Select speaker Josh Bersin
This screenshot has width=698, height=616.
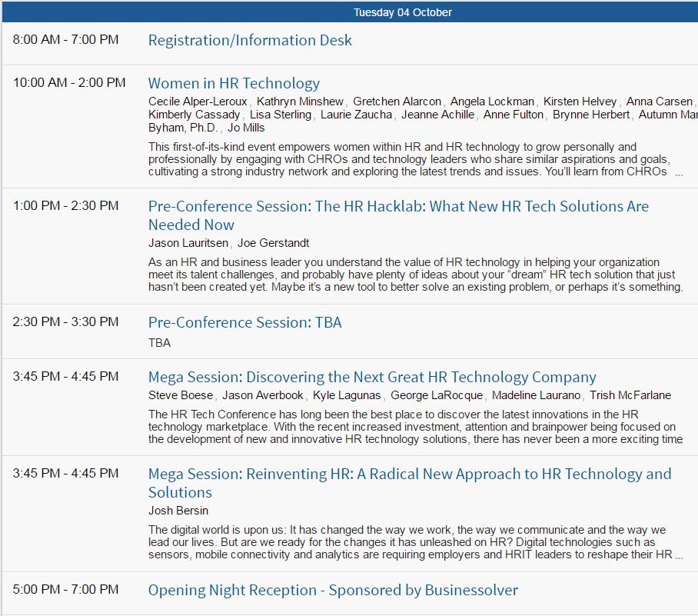(x=178, y=511)
